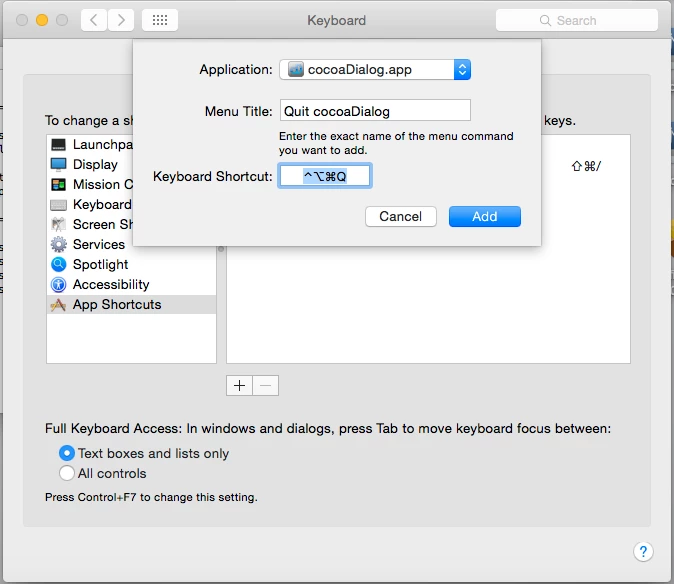
Task: Click the Display monitor icon
Action: [58, 165]
